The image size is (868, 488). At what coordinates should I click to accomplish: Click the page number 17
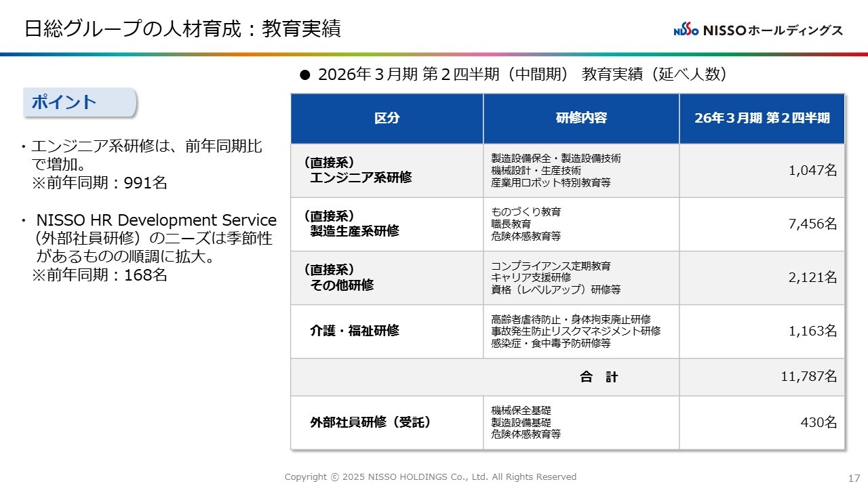click(x=854, y=478)
